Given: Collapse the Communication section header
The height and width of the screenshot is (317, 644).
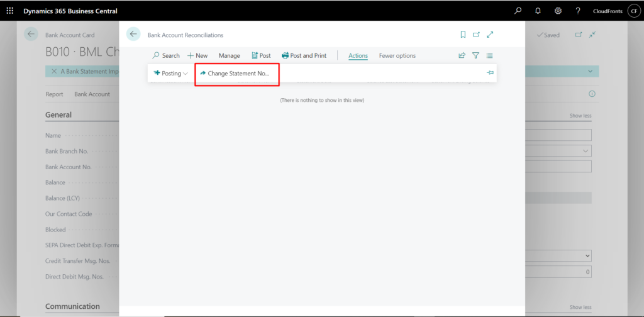Looking at the screenshot, I should tap(72, 306).
